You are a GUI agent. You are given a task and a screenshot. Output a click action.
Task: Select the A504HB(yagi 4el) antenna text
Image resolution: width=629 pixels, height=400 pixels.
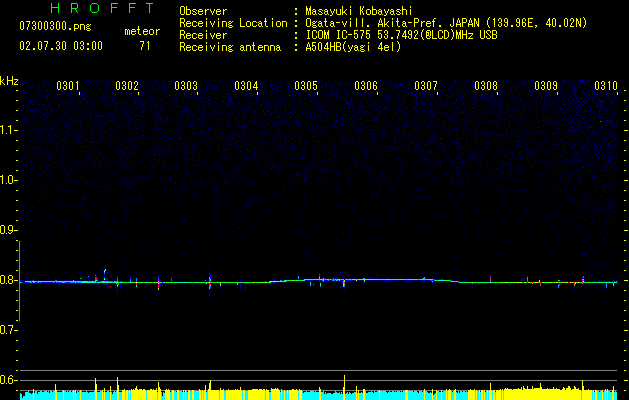[x=353, y=47]
